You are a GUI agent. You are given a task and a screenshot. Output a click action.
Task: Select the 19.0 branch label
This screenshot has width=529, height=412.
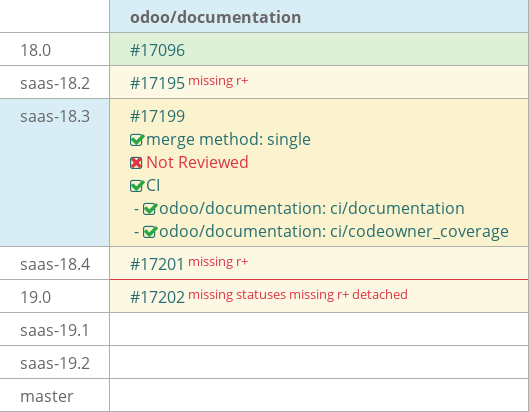pyautogui.click(x=35, y=297)
